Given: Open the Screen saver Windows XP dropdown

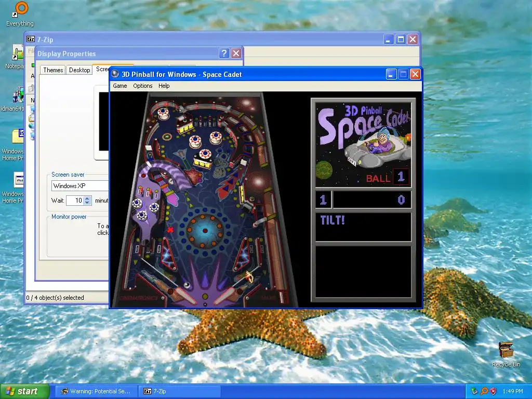Looking at the screenshot, I should [80, 185].
